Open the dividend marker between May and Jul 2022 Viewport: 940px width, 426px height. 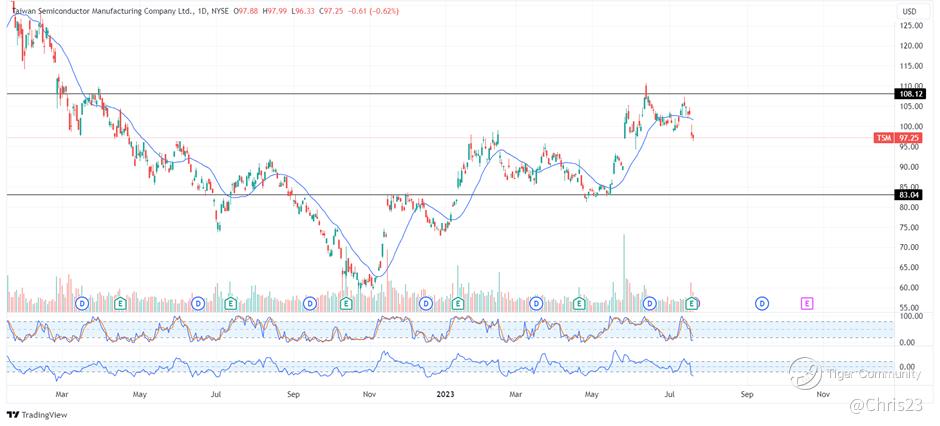click(x=198, y=304)
